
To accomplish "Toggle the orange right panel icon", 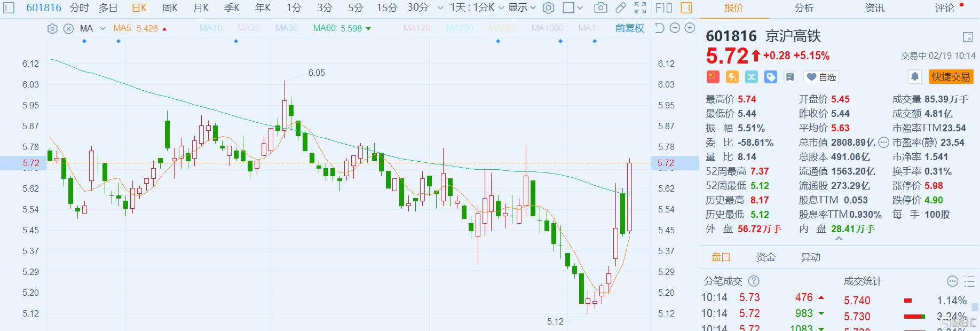I will click(686, 8).
